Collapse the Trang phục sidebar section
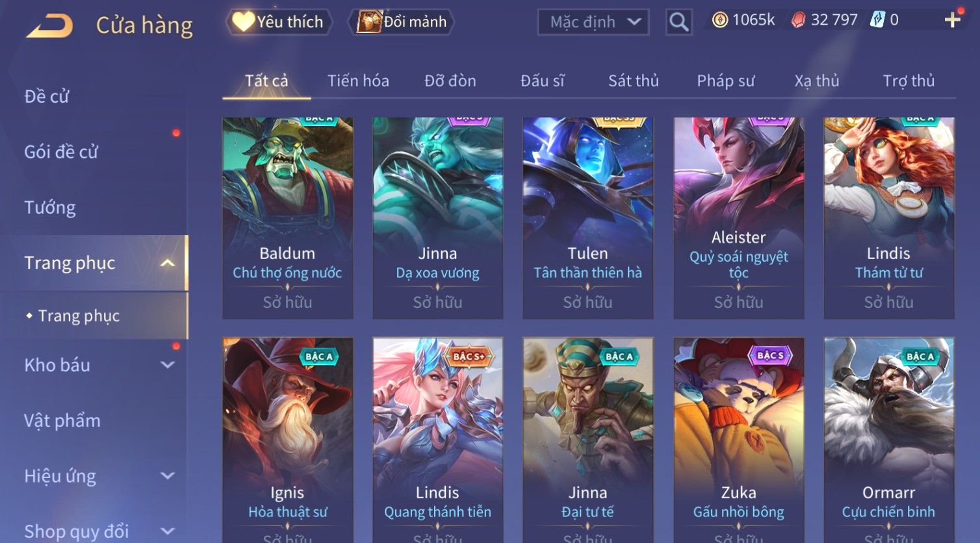The width and height of the screenshot is (980, 543). 168,263
